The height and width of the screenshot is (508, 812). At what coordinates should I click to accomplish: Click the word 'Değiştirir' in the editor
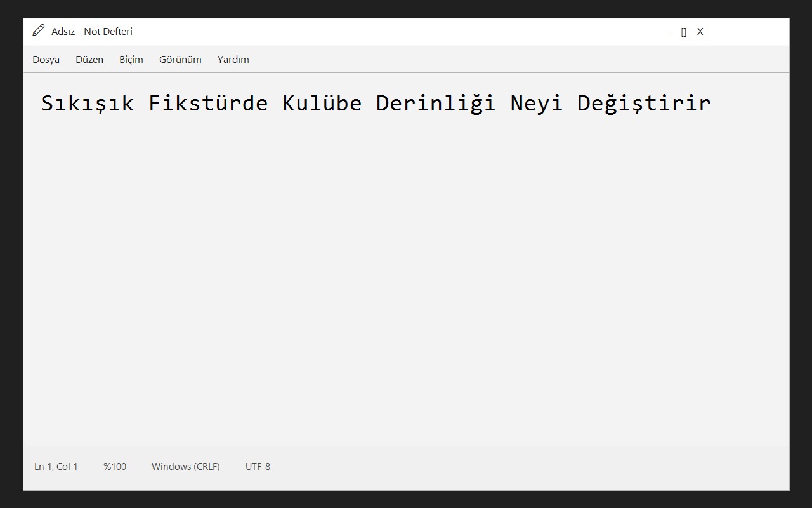point(644,103)
